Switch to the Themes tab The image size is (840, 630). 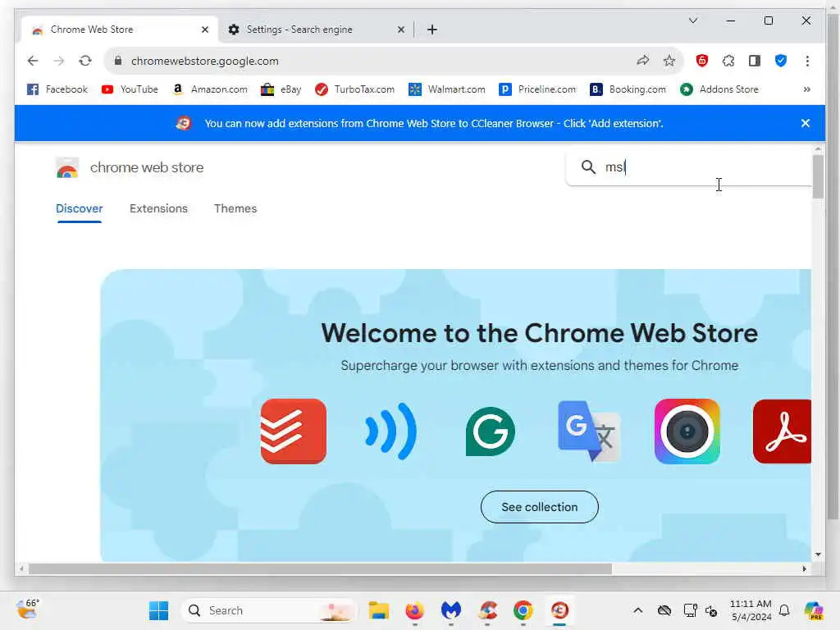(235, 208)
